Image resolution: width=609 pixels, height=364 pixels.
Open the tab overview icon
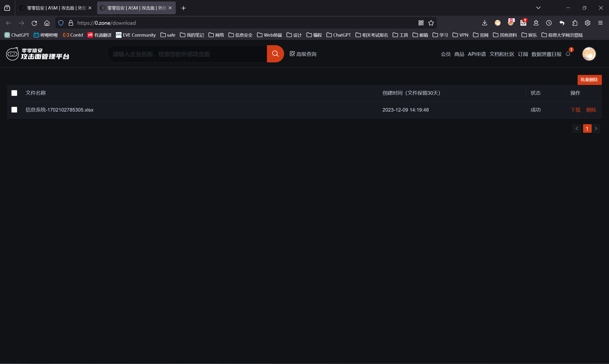(x=7, y=8)
